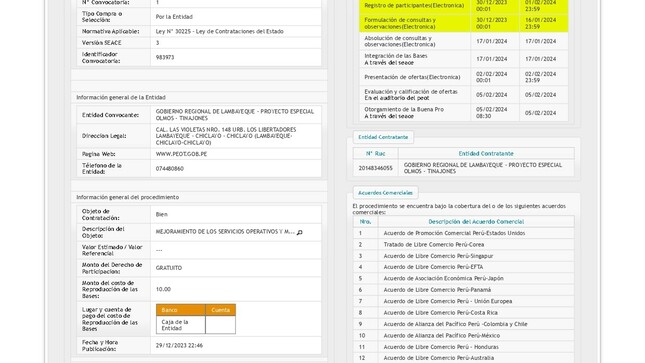Click the phone number 074480860
Viewport: 645px width, 363px height.
click(x=169, y=169)
